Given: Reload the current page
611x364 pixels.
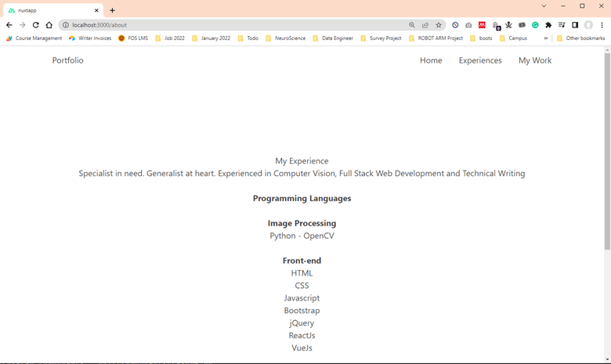Looking at the screenshot, I should click(x=35, y=25).
